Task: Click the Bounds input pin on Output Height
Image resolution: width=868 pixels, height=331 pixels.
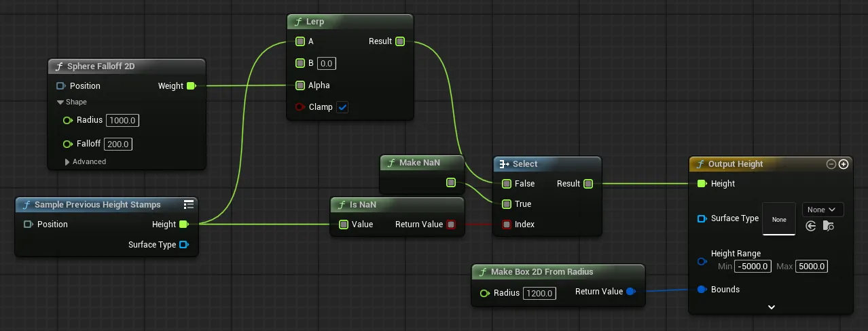Action: click(x=702, y=290)
